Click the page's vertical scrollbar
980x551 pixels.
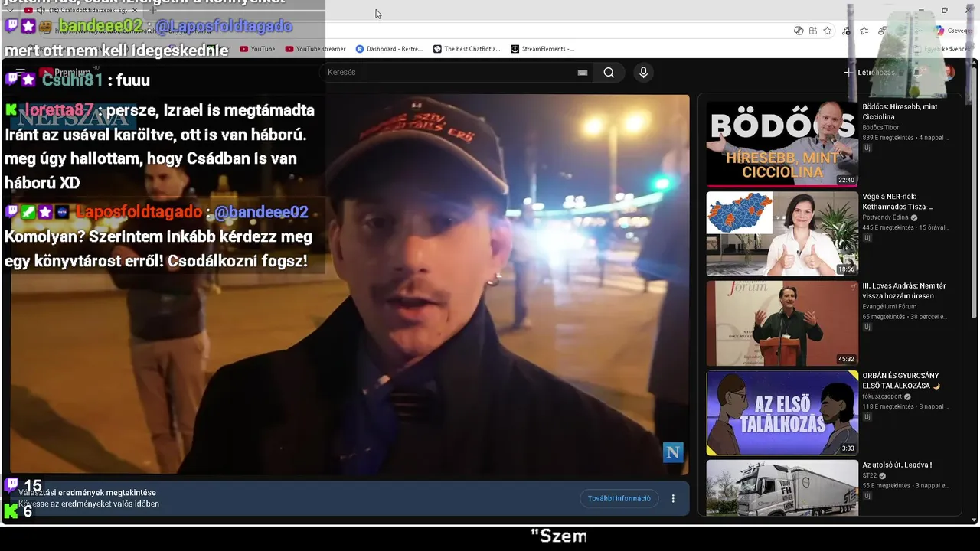point(975,191)
